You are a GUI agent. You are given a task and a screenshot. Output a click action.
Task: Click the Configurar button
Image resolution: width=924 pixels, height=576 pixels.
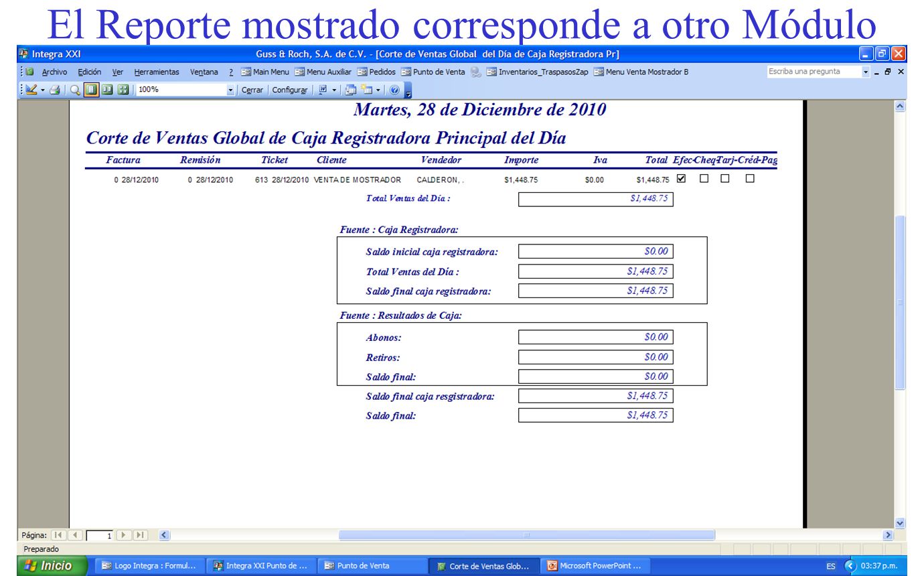290,89
